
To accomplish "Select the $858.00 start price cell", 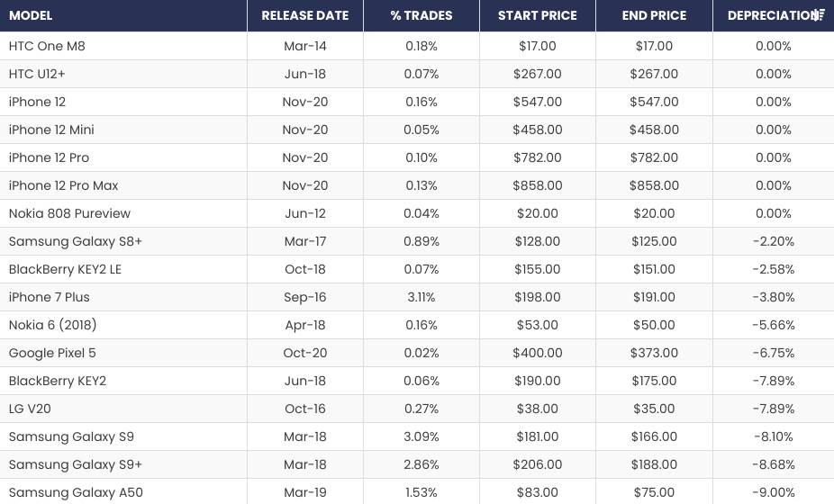I will pos(538,185).
